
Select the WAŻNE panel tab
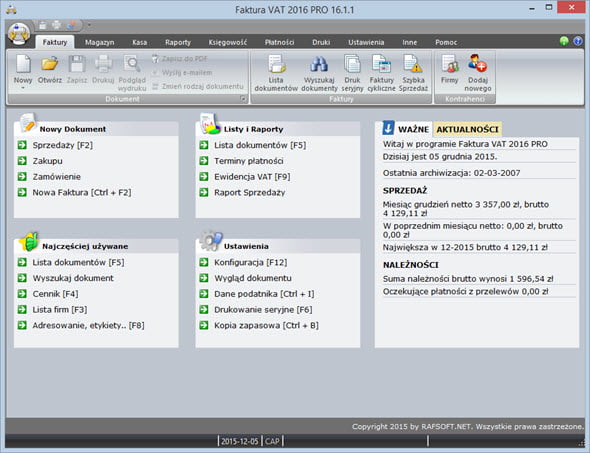click(x=413, y=129)
